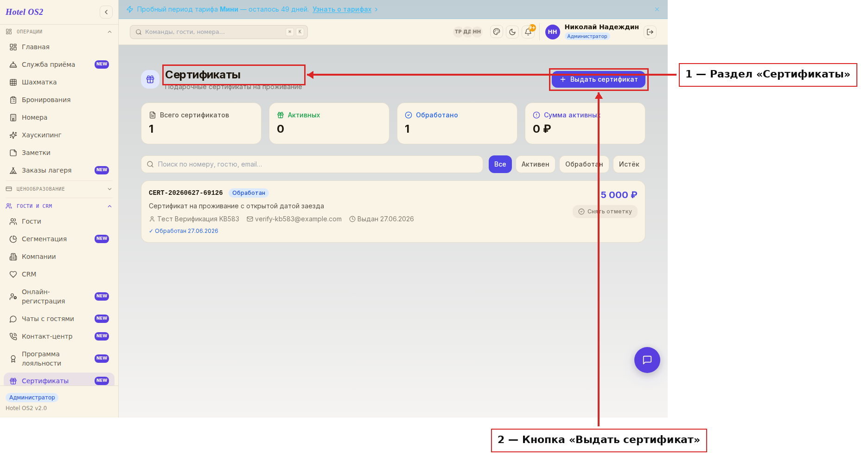The image size is (868, 463).
Task: Open Заметки in the sidebar
Action: click(59, 153)
